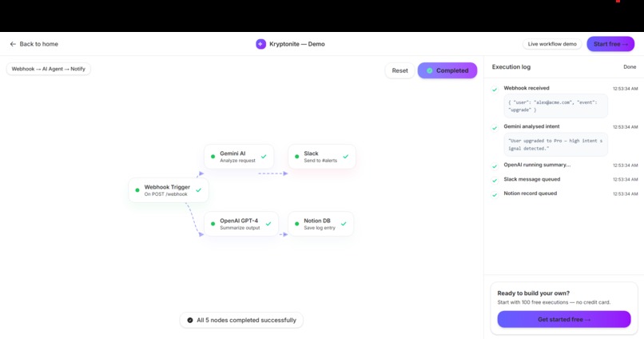This screenshot has height=339, width=644.
Task: Select the OpenAI GPT-4 node title
Action: pyautogui.click(x=239, y=221)
